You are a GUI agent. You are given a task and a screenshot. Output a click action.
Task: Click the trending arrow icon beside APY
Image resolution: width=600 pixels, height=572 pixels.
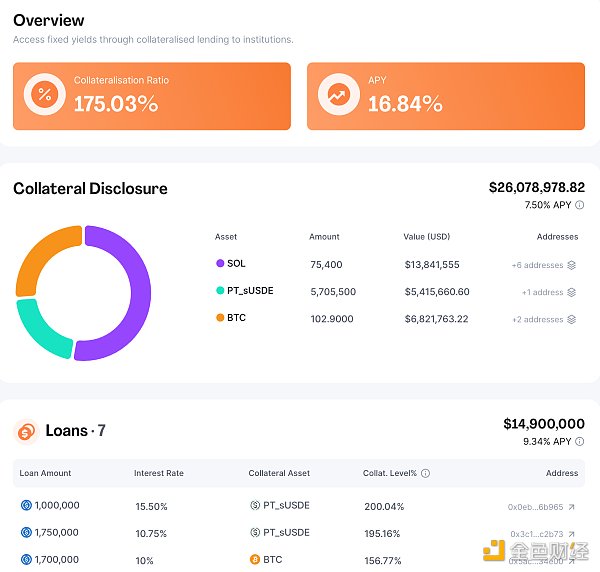[x=339, y=94]
